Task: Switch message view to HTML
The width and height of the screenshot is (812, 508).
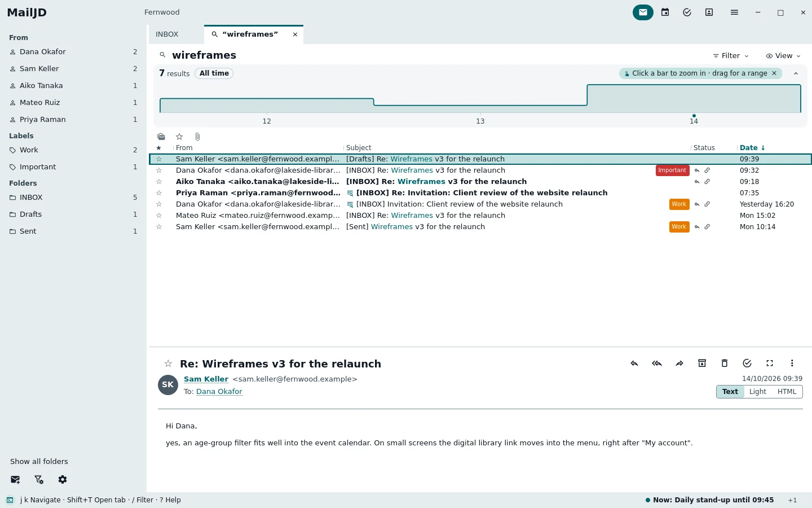Action: point(787,392)
